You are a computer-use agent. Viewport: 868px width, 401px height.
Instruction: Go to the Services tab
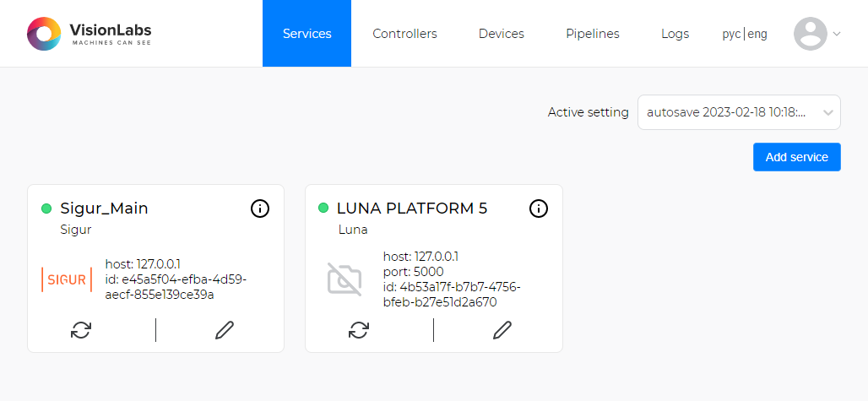pyautogui.click(x=307, y=34)
